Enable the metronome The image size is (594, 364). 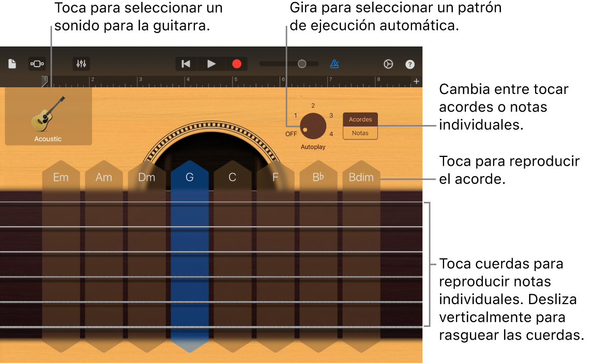pyautogui.click(x=334, y=64)
